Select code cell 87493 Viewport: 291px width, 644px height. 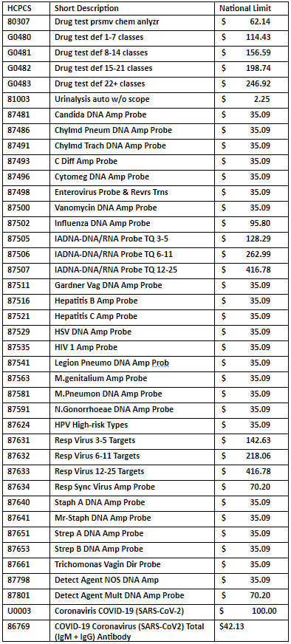[27, 162]
